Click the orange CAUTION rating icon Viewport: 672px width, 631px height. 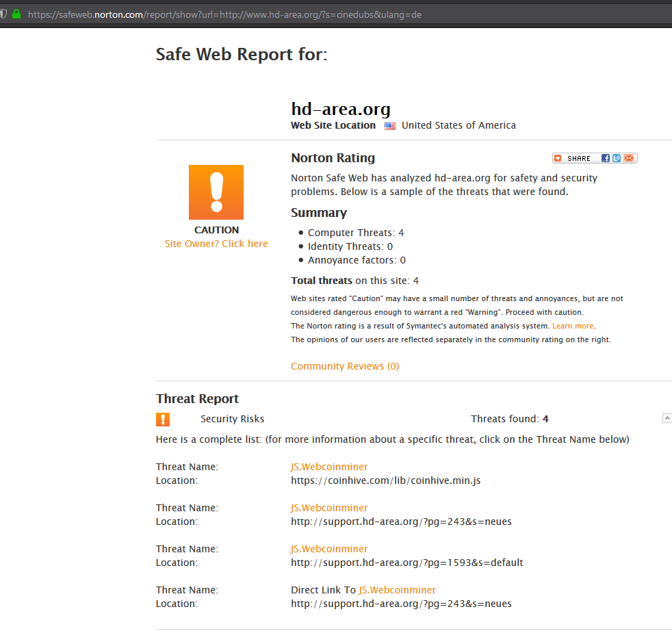pyautogui.click(x=216, y=192)
